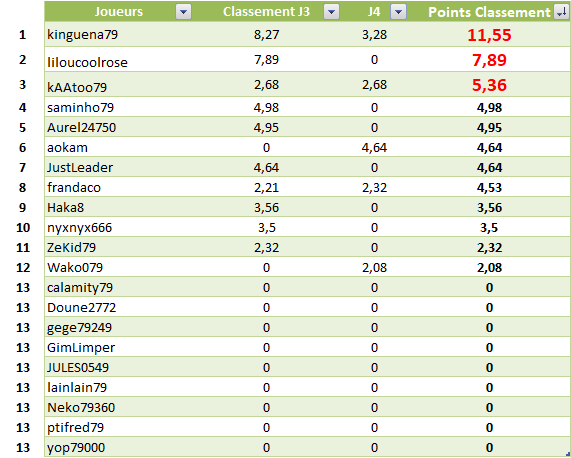Select the player name yop79000
Viewport: 571px width, 458px height.
pyautogui.click(x=76, y=447)
